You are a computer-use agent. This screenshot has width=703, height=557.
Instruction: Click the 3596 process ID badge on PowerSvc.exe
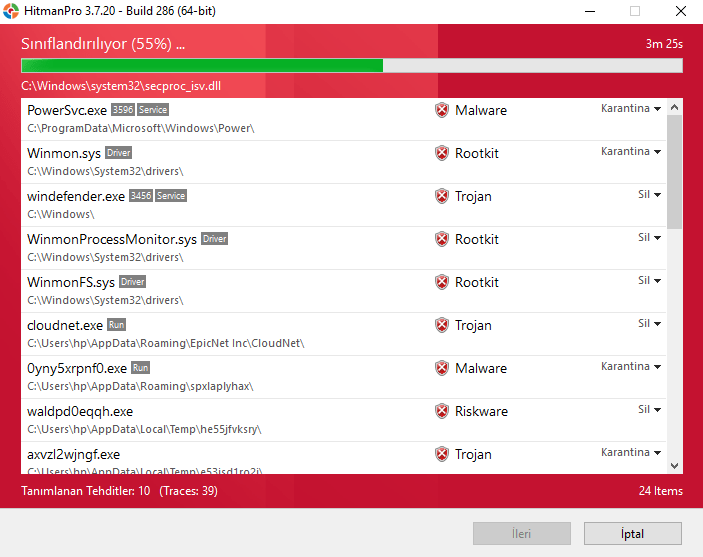(123, 110)
